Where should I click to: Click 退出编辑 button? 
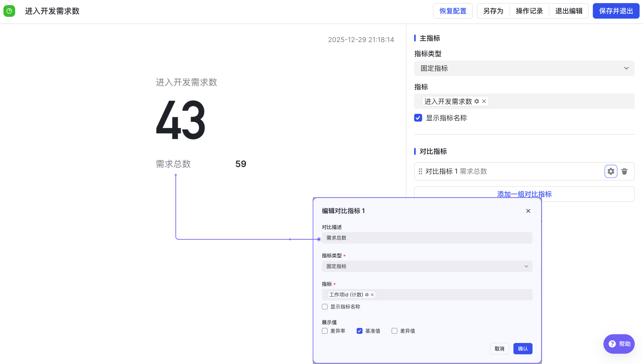(569, 11)
